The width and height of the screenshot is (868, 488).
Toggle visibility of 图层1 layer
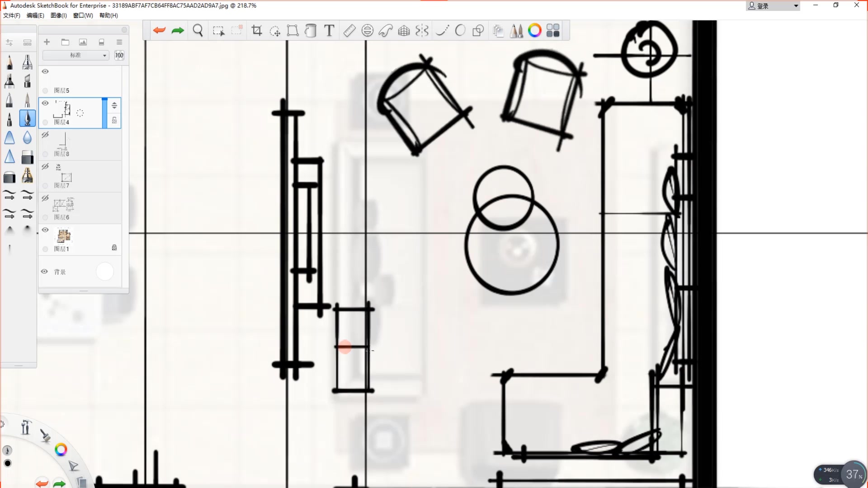click(x=45, y=230)
